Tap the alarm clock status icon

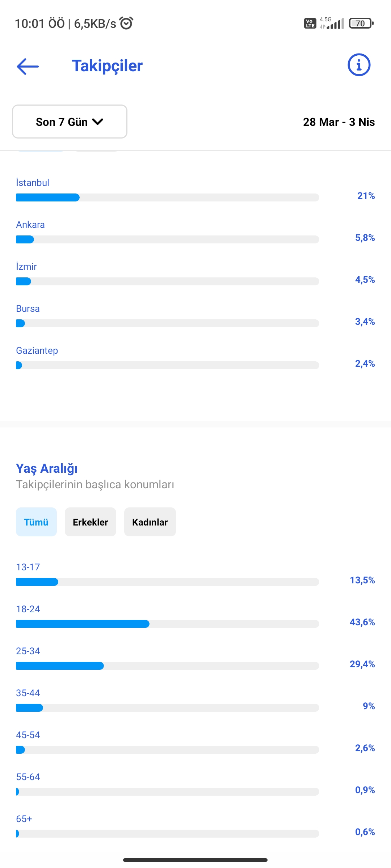point(127,23)
